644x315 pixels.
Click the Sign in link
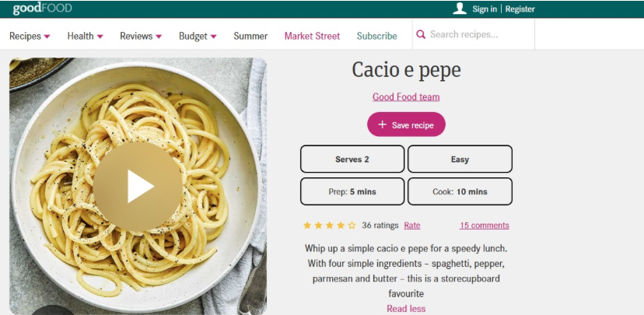[485, 9]
